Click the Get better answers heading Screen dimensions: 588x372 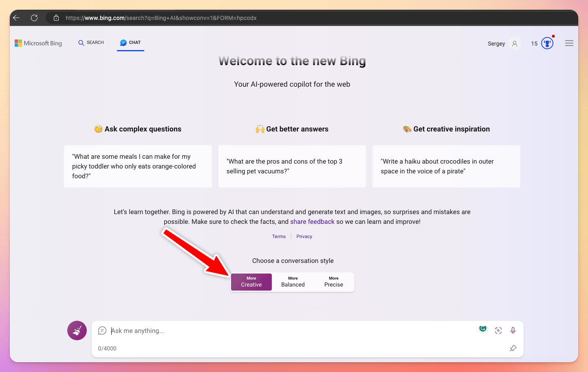click(292, 129)
